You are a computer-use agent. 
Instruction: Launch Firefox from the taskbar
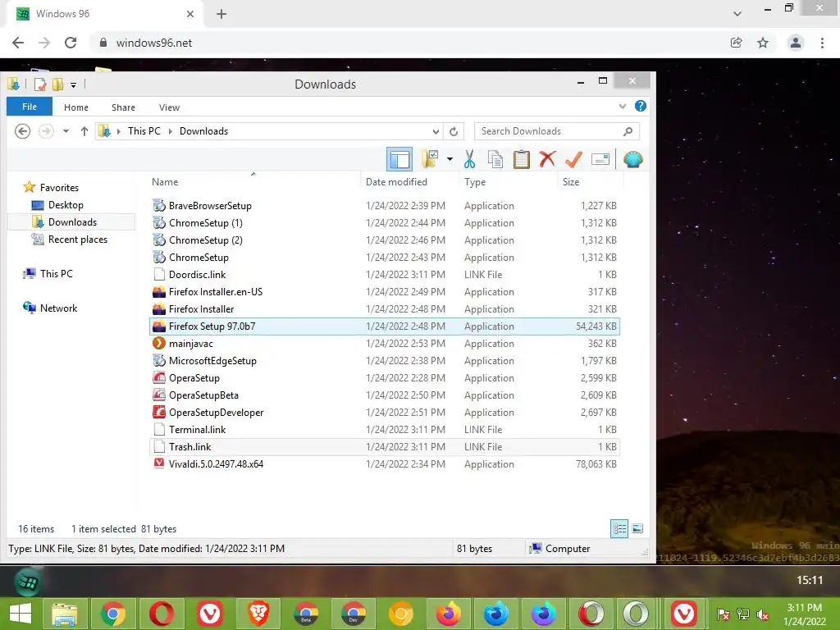pos(449,614)
